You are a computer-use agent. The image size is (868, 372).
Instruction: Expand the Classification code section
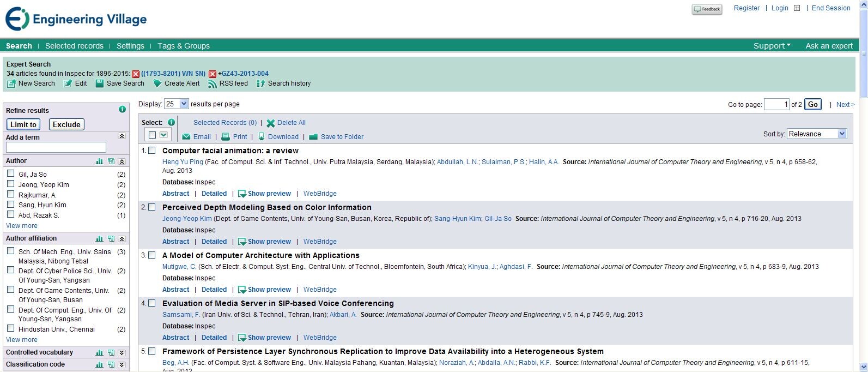[x=122, y=365]
